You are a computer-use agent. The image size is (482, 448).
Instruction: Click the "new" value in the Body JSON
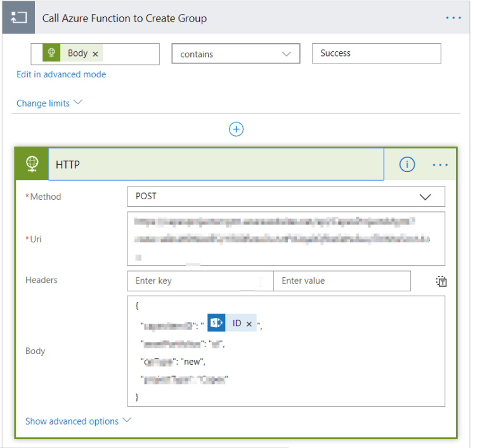[192, 362]
